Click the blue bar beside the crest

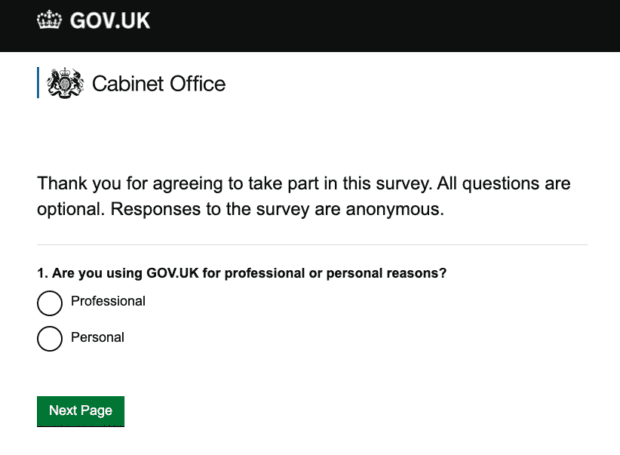[x=38, y=83]
